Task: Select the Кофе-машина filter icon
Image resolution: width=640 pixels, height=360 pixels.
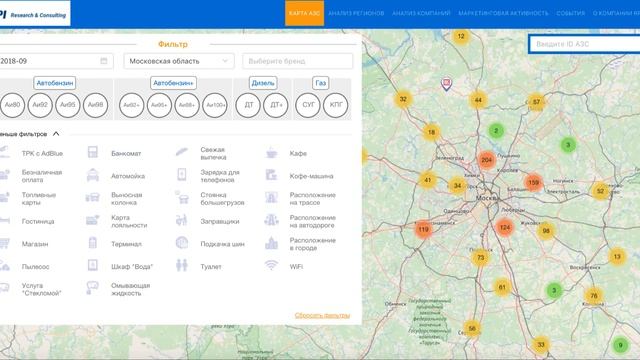Action: (271, 175)
